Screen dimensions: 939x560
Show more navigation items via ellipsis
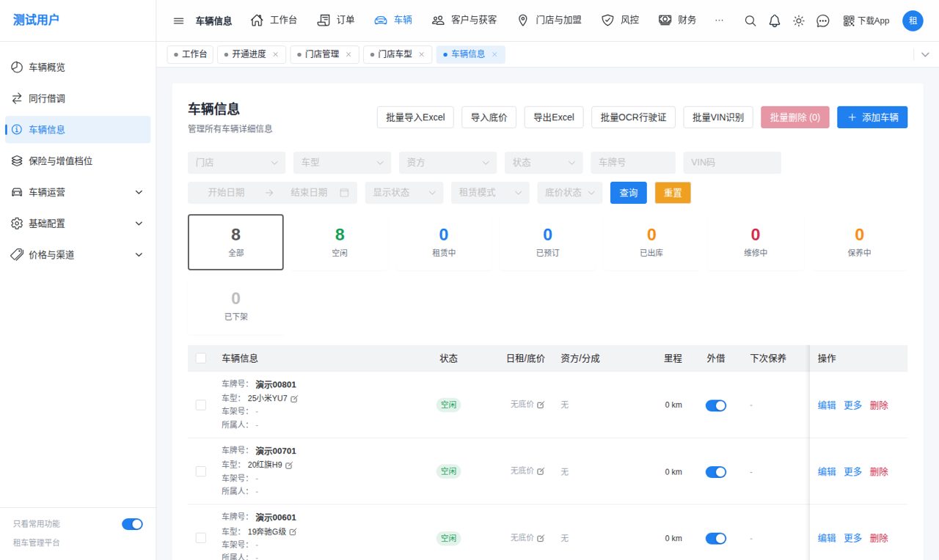pyautogui.click(x=719, y=21)
